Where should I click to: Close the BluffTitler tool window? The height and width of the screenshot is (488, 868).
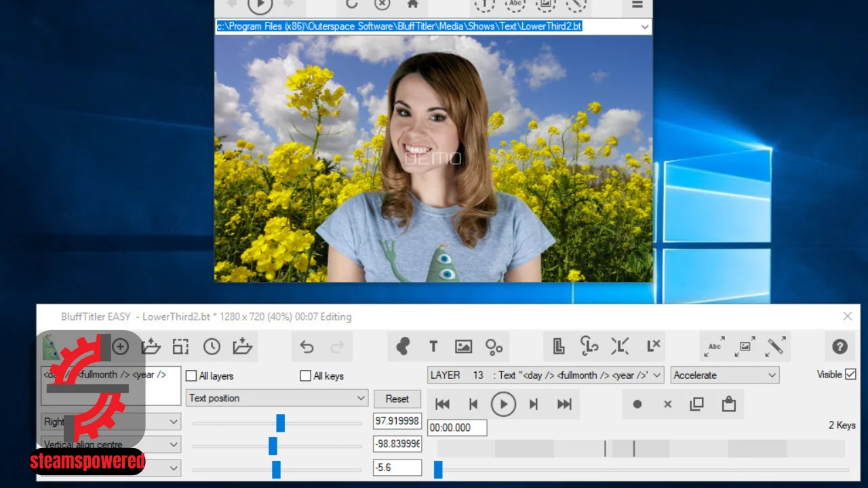coord(848,316)
